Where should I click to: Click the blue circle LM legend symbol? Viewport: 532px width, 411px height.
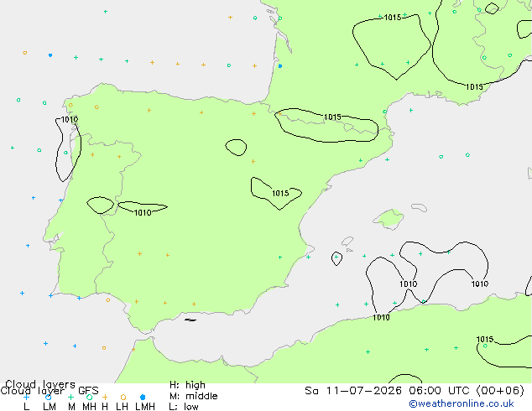[48, 397]
